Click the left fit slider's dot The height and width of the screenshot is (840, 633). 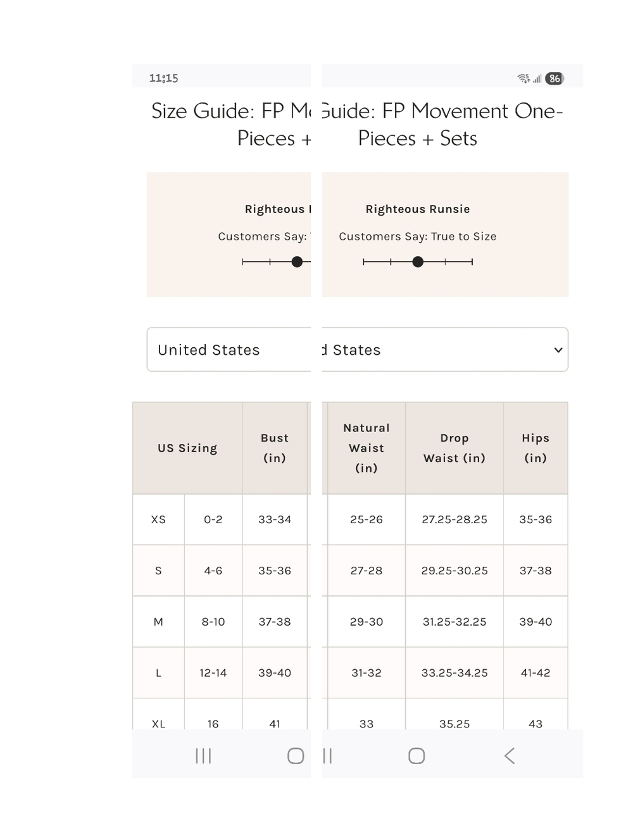click(x=297, y=262)
